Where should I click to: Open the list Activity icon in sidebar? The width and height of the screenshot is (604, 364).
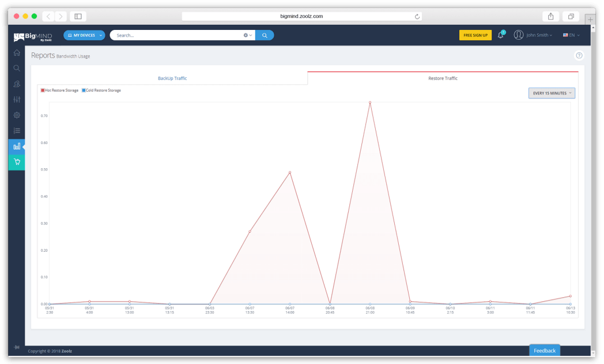pyautogui.click(x=17, y=131)
